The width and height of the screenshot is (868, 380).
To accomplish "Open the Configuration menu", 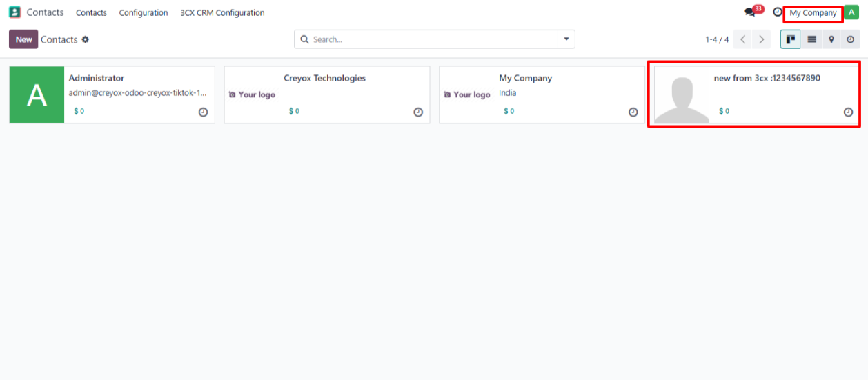I will click(x=144, y=12).
